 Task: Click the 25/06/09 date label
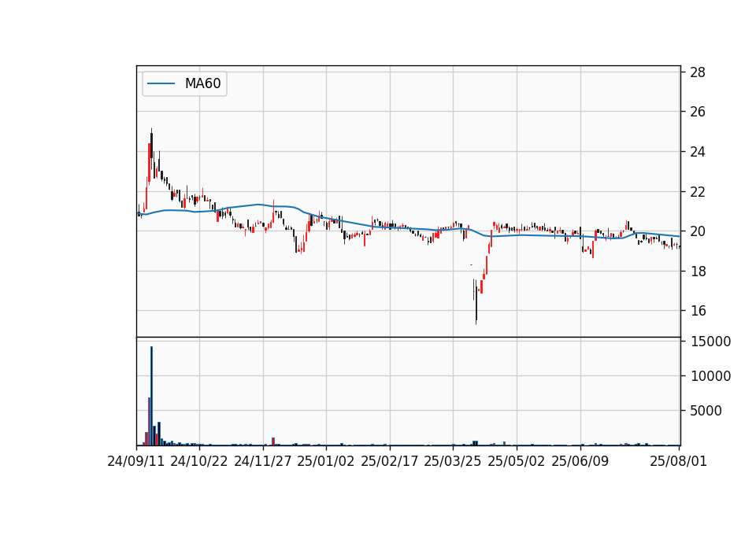click(x=580, y=461)
